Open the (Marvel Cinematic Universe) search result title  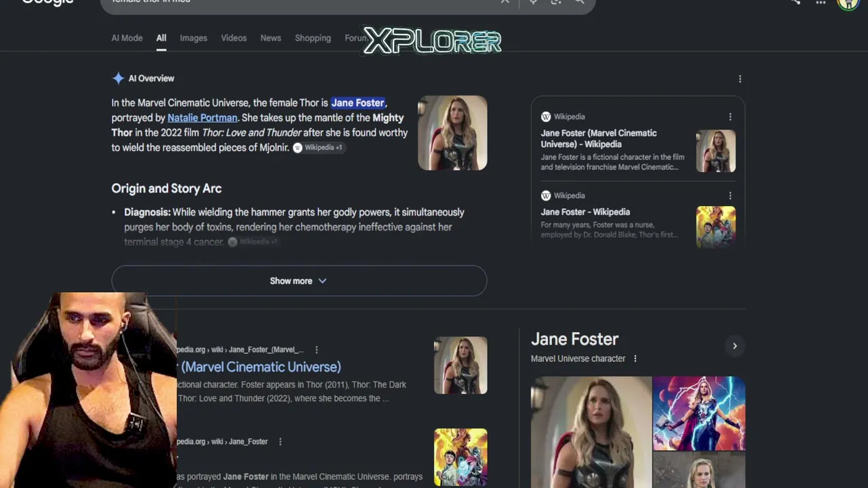(x=261, y=367)
